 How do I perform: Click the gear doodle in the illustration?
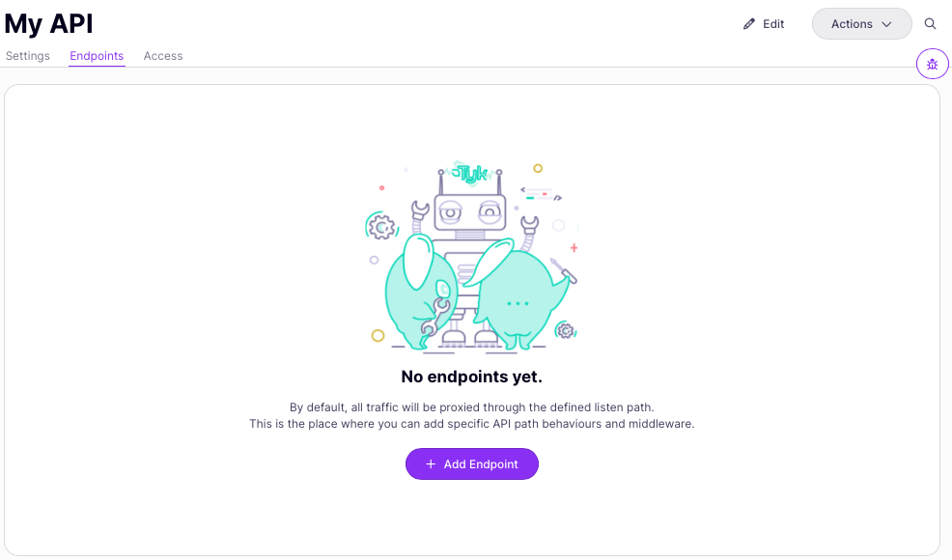pos(380,228)
